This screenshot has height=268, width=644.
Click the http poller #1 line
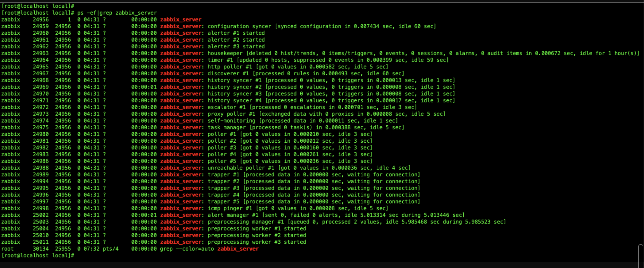click(x=195, y=67)
